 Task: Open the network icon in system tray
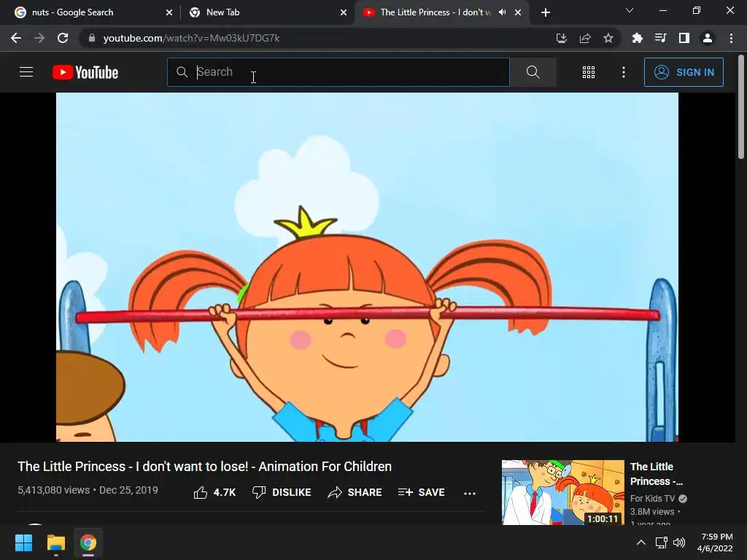[x=661, y=542]
